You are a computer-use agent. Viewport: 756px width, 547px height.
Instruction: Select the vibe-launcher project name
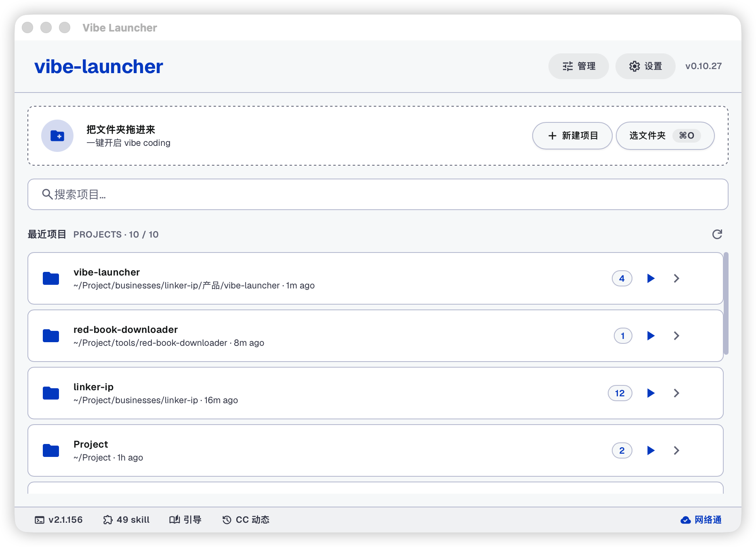(107, 272)
